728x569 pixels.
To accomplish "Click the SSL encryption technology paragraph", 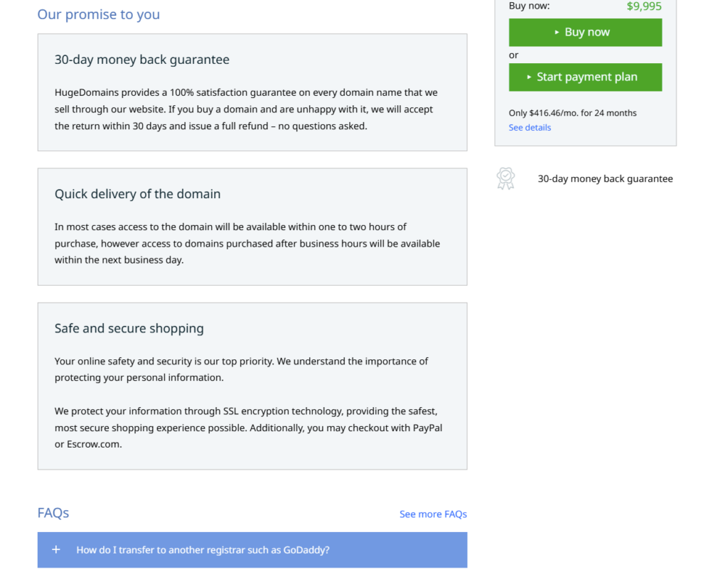I will tap(249, 428).
